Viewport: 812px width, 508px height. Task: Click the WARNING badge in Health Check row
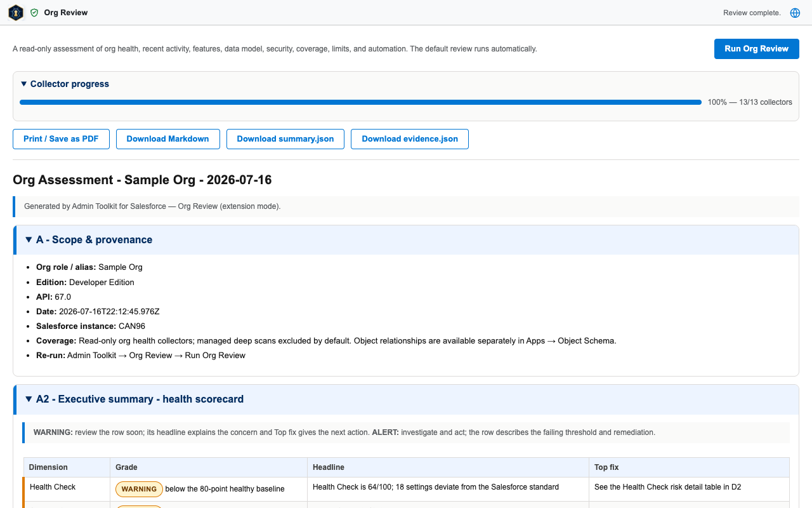click(139, 489)
